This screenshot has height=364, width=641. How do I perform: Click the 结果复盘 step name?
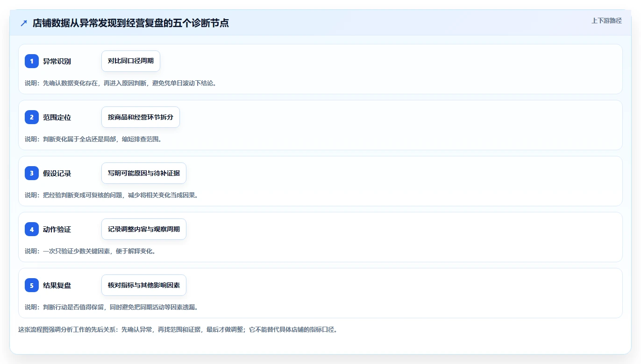[x=57, y=285]
